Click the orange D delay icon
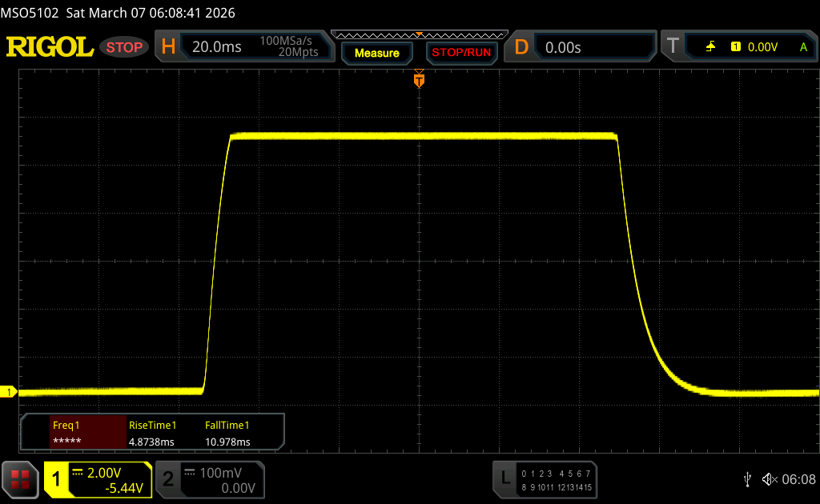820x504 pixels. (x=521, y=47)
